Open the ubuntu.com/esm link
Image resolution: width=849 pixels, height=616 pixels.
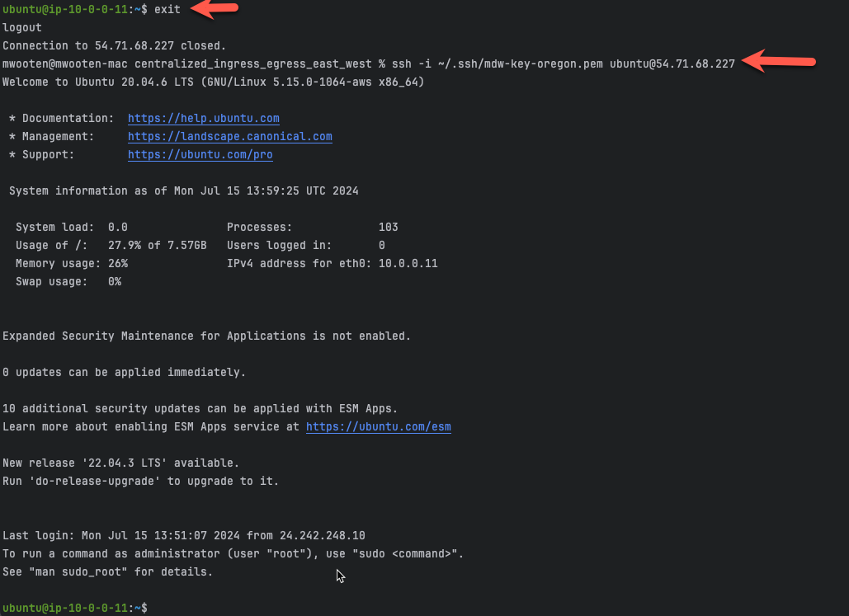[379, 427]
